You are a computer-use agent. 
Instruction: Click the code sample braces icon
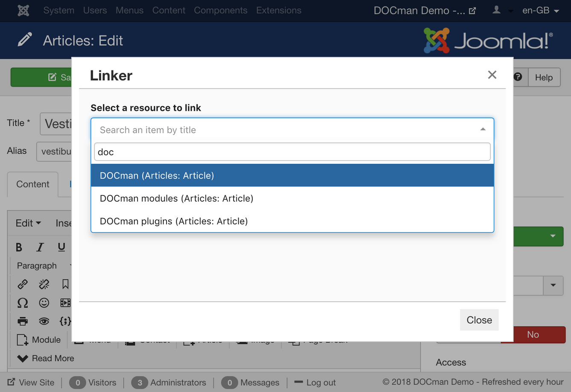pos(65,321)
